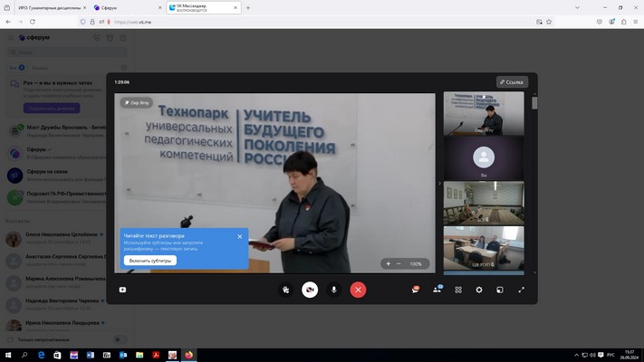Select the speaker thumbnail at the podium
The height and width of the screenshot is (362, 644).
[x=484, y=113]
